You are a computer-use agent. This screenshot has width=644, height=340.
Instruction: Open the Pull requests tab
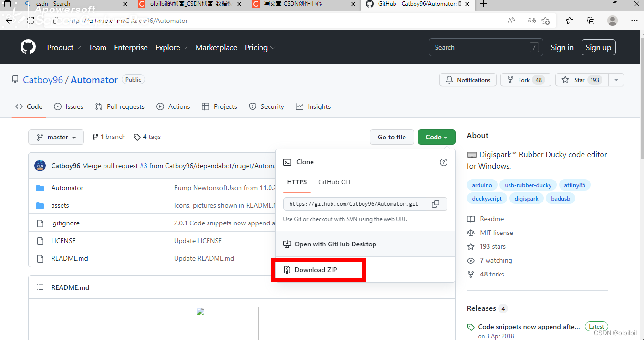tap(120, 106)
